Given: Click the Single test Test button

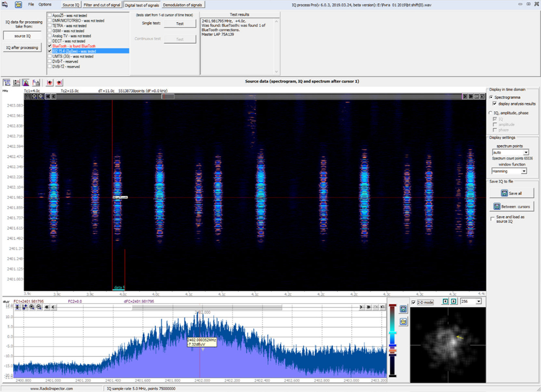Looking at the screenshot, I should (180, 24).
